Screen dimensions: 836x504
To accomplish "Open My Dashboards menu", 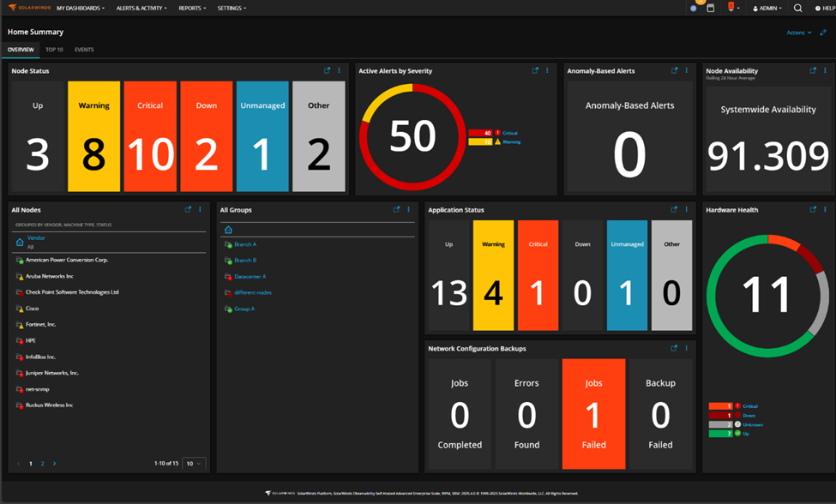I will pos(81,8).
